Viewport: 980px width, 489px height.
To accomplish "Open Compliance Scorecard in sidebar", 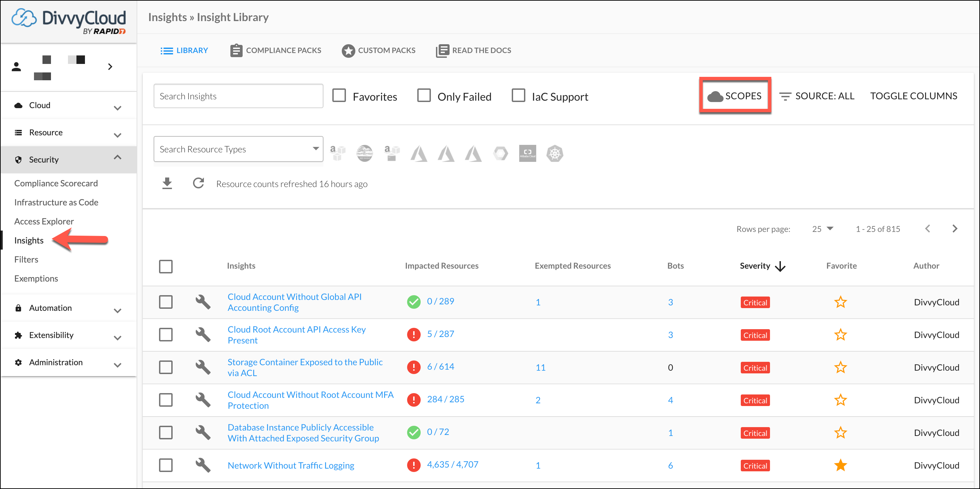I will point(56,183).
